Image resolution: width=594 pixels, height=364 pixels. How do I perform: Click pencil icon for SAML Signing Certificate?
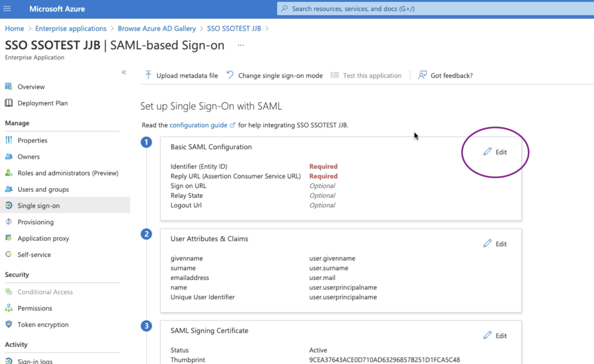coord(487,335)
